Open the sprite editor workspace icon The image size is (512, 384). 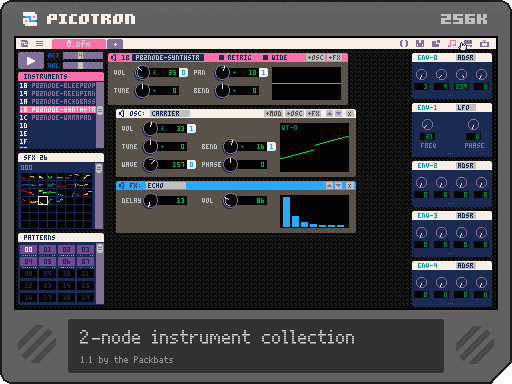[420, 43]
